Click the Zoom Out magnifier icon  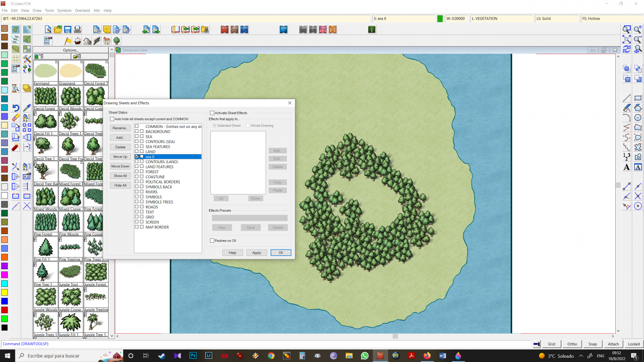[x=638, y=40]
